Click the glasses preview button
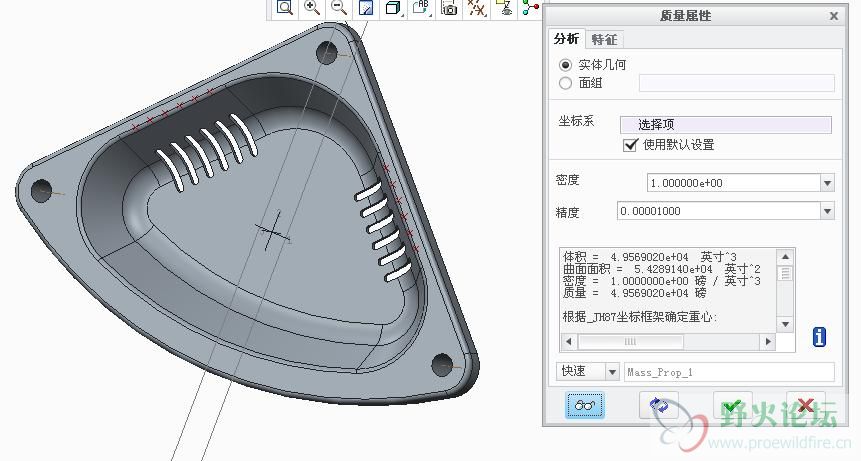The height and width of the screenshot is (461, 861). [x=584, y=406]
